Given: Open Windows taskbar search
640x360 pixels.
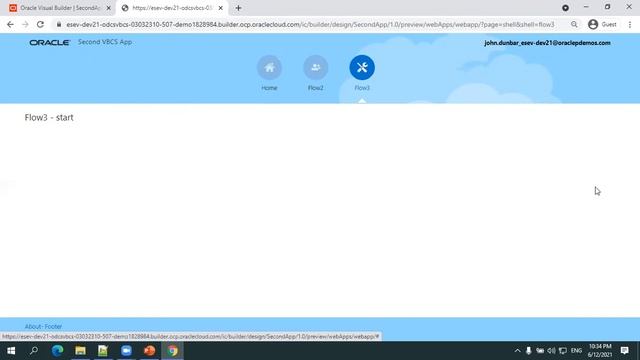Looking at the screenshot, I should tap(34, 351).
